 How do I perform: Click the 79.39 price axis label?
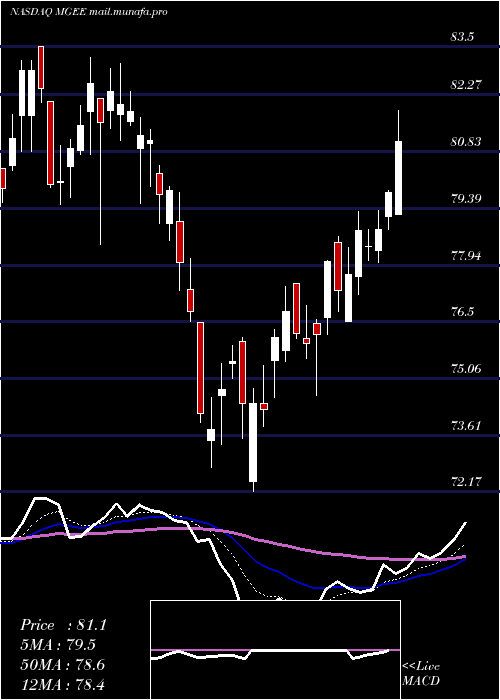[x=467, y=199]
